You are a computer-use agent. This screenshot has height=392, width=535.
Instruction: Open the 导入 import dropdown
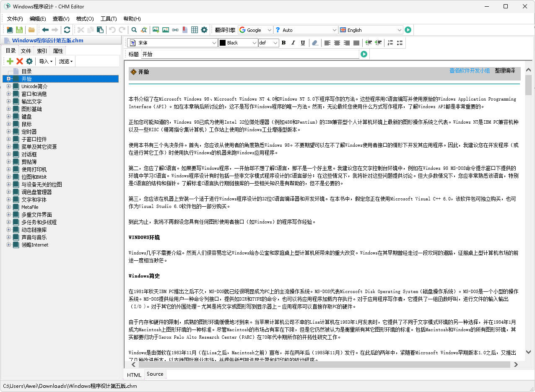[x=46, y=61]
